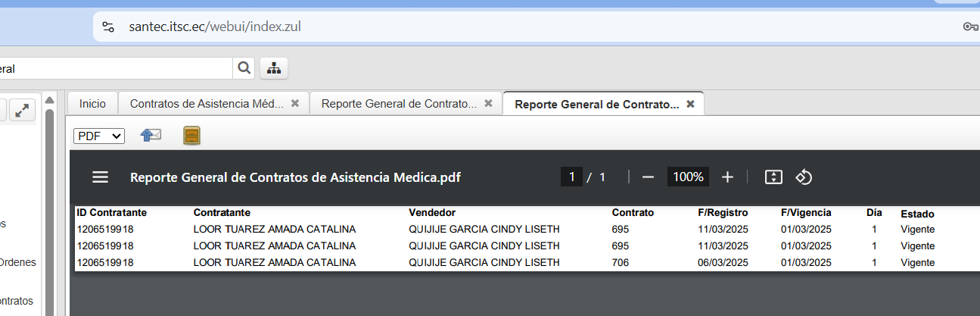Open the site information icon in address bar
The height and width of the screenshot is (316, 980).
coord(110,27)
